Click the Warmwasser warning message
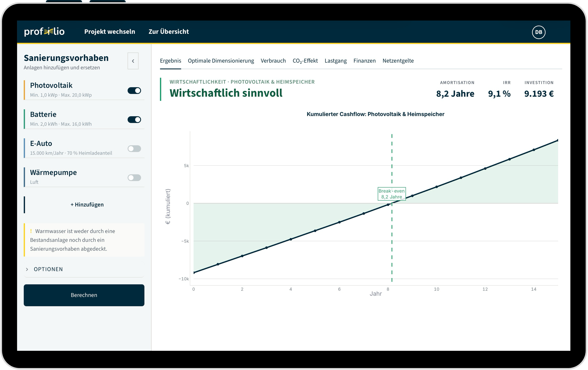The width and height of the screenshot is (588, 370). tap(84, 240)
